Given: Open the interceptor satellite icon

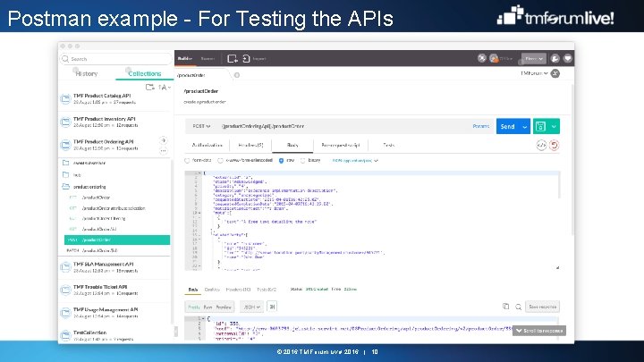Looking at the screenshot, I should 482,58.
